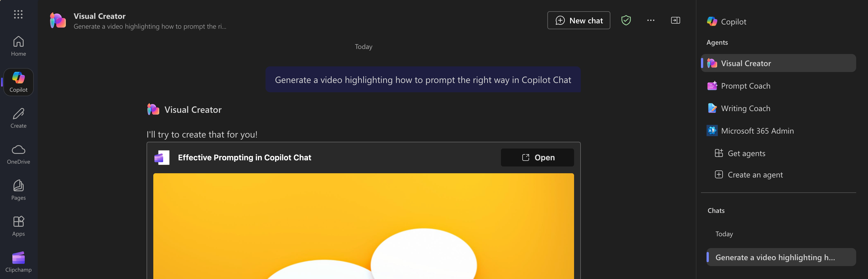Click the Visual Creator avatar in the reply
The width and height of the screenshot is (868, 279).
(153, 109)
